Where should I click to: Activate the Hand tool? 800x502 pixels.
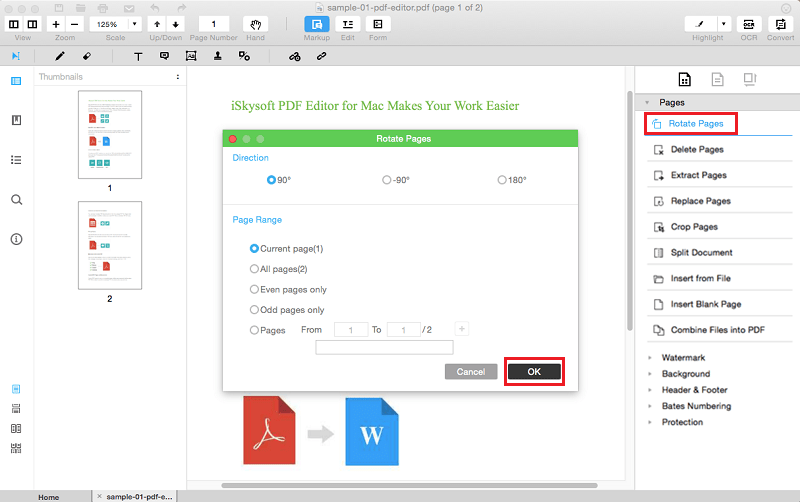256,24
